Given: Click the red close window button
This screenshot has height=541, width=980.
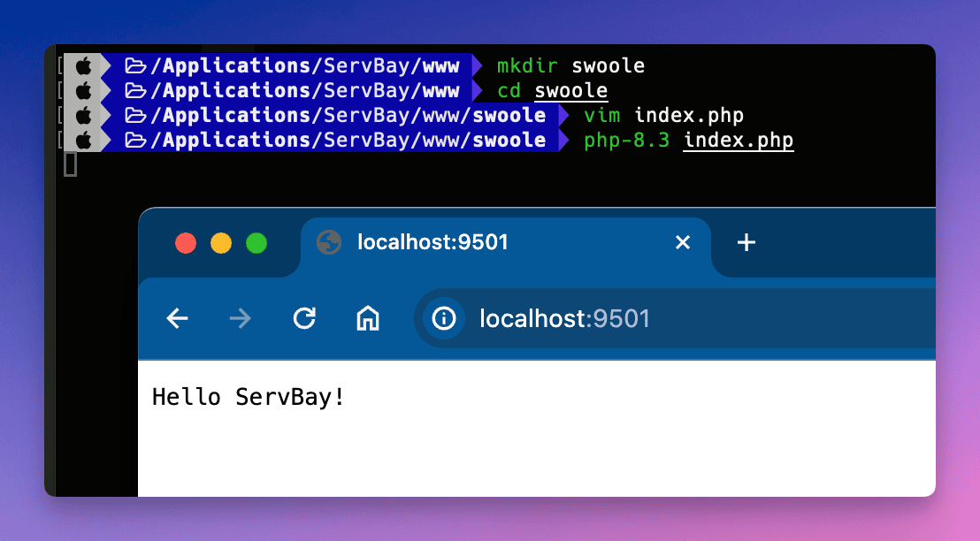Looking at the screenshot, I should tap(186, 243).
